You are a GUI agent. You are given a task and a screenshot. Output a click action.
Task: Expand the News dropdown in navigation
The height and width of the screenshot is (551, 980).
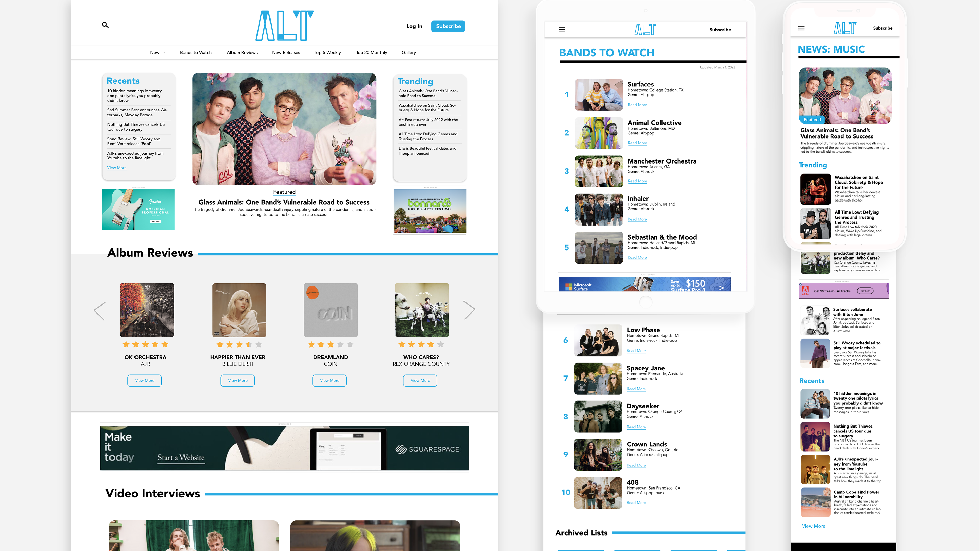157,53
